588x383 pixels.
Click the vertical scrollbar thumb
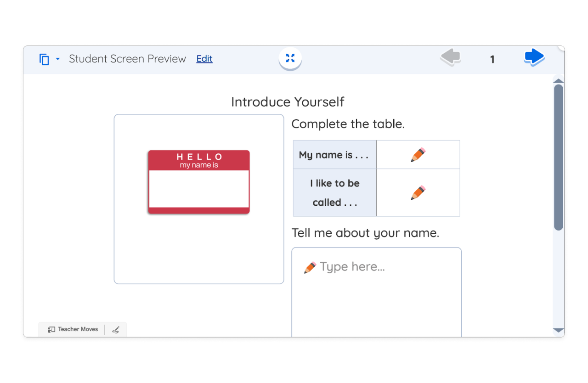click(x=558, y=157)
